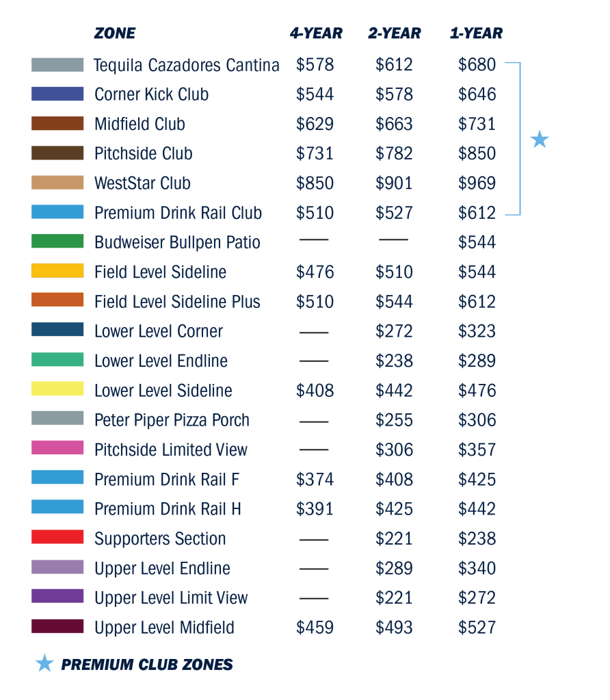Viewport: 610px width, 700px height.
Task: Select the Peter Piper Pizza Porch label
Action: coord(172,420)
